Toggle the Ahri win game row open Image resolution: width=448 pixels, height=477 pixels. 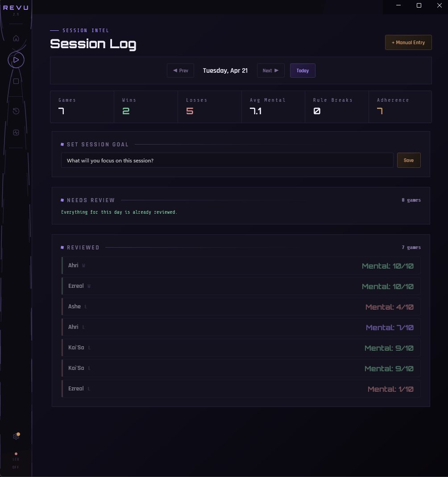[241, 265]
